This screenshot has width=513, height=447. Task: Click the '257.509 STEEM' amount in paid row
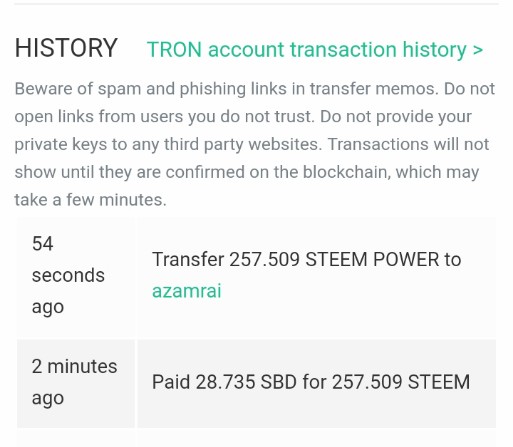click(x=401, y=382)
